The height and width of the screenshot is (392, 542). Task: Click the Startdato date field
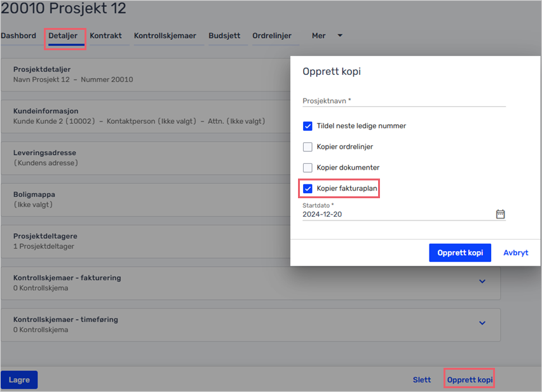[398, 214]
